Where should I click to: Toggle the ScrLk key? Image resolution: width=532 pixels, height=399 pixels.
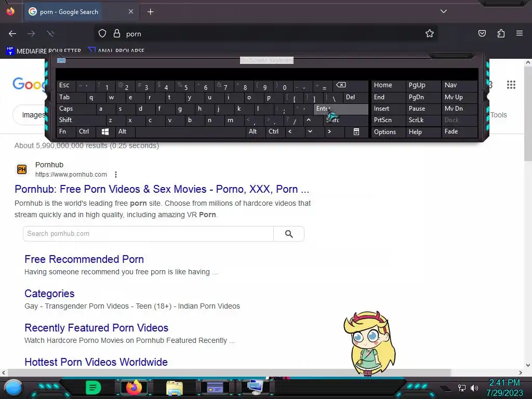(x=423, y=120)
